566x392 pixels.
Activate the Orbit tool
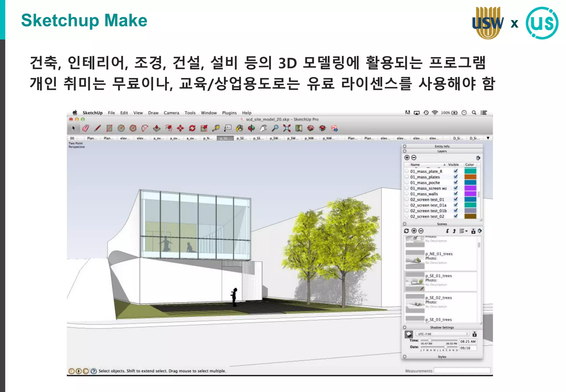point(251,128)
